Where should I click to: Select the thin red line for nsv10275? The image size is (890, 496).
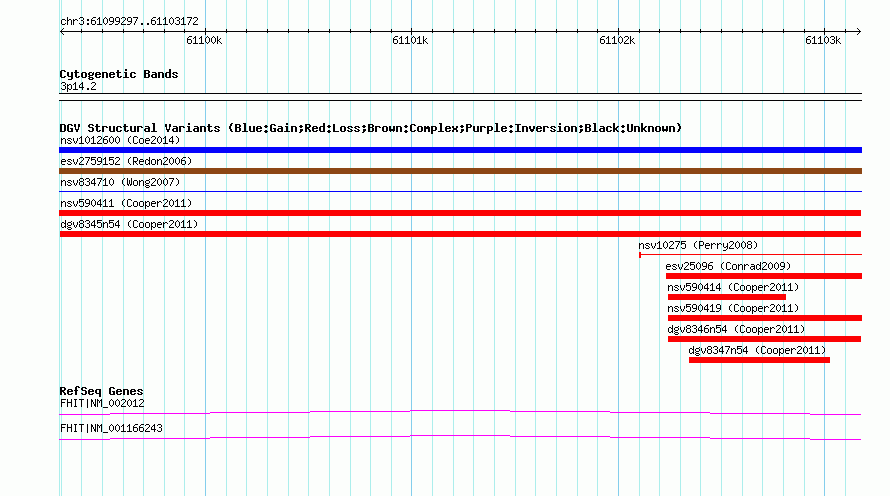[x=750, y=255]
